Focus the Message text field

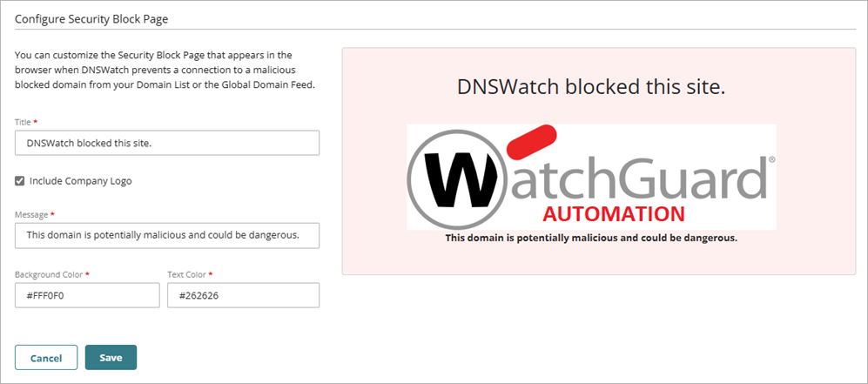point(167,235)
